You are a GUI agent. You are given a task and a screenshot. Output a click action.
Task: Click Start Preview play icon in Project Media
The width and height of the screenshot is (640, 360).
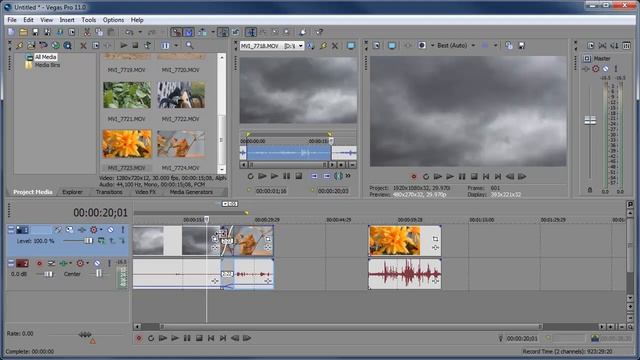point(124,45)
